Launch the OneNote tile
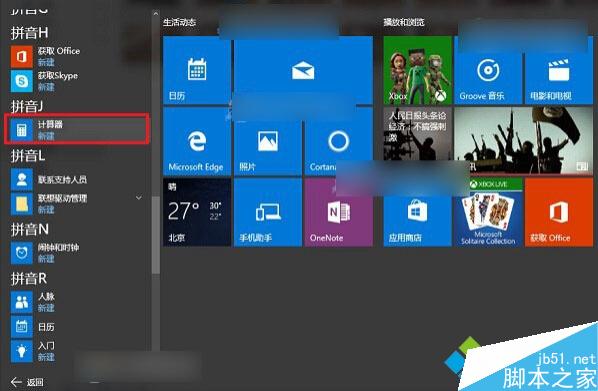Image resolution: width=598 pixels, height=391 pixels. (338, 212)
